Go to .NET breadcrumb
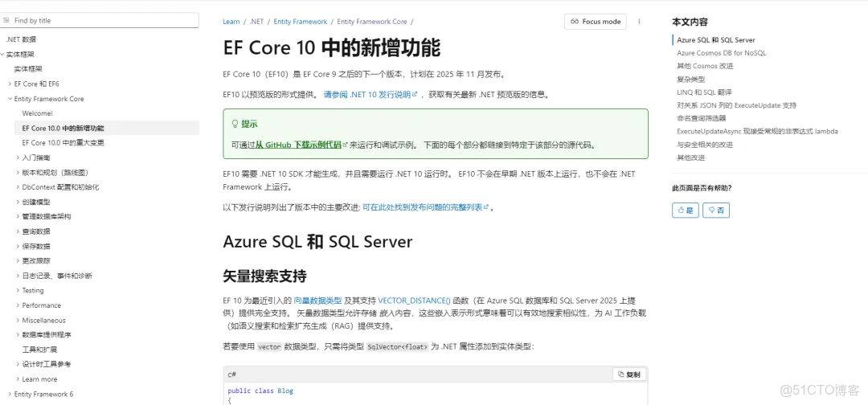The image size is (868, 405). point(256,22)
